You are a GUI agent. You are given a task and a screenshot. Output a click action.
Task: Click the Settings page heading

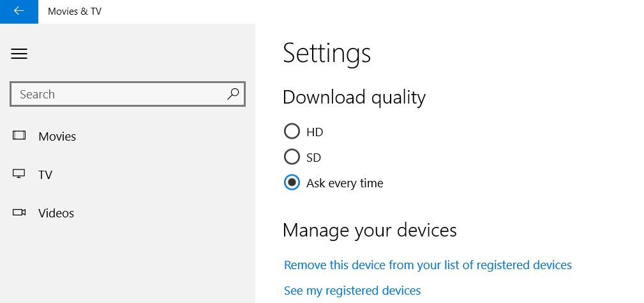click(x=327, y=53)
